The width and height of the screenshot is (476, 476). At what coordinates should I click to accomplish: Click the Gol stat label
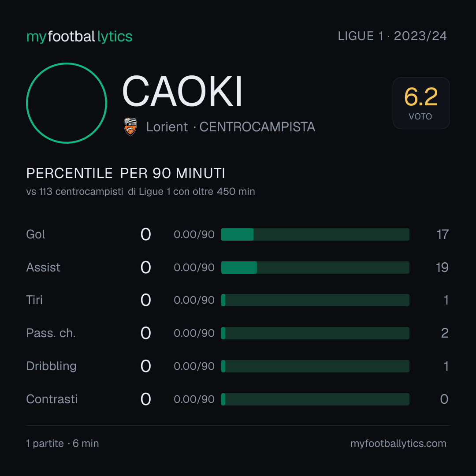pos(36,234)
